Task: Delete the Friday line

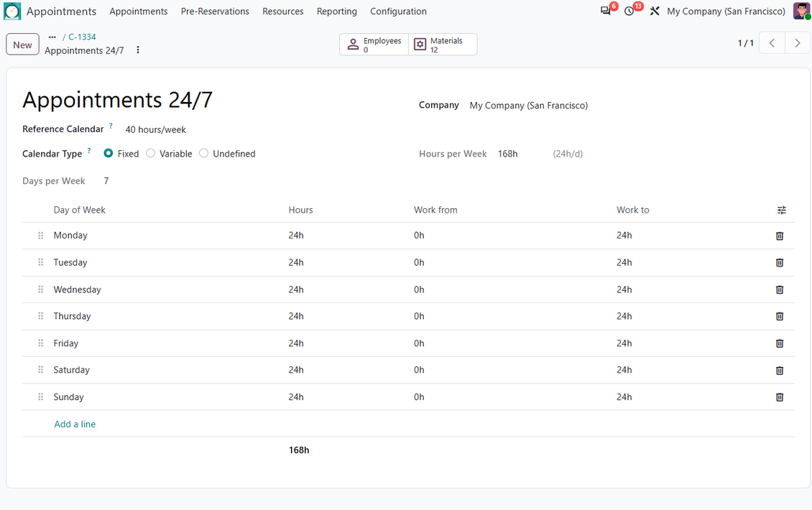Action: coord(780,343)
